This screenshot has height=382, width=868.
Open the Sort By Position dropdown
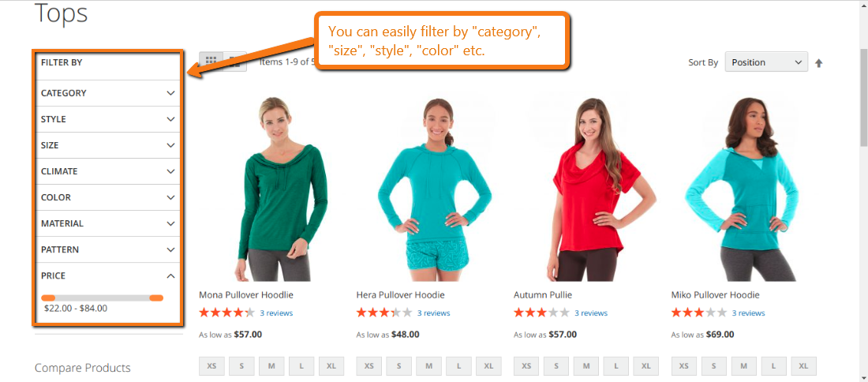[766, 62]
